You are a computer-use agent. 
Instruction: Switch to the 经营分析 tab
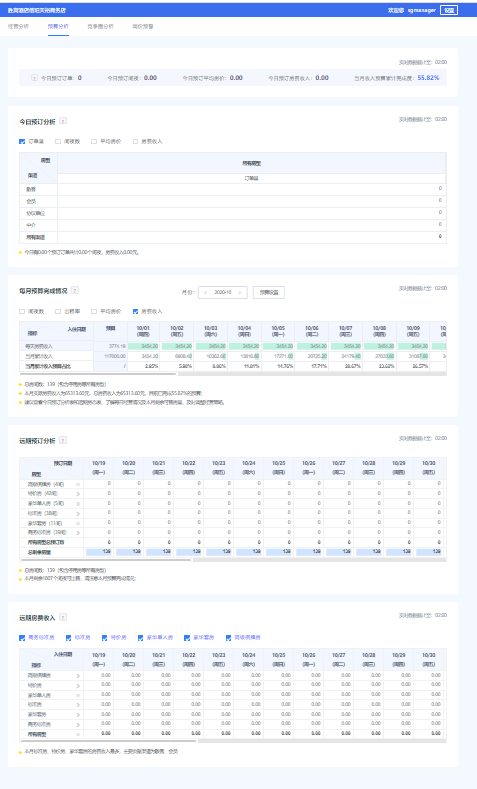point(19,26)
